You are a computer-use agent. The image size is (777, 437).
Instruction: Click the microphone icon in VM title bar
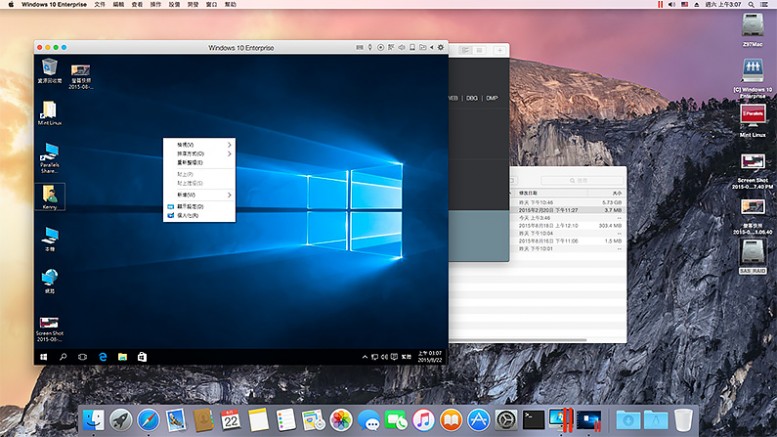pos(370,48)
